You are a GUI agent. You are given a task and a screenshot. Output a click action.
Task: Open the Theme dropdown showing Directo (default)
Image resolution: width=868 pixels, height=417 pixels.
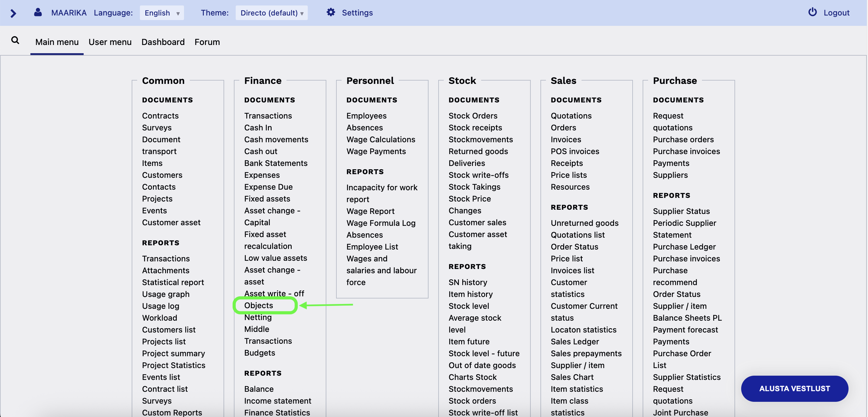pos(272,13)
